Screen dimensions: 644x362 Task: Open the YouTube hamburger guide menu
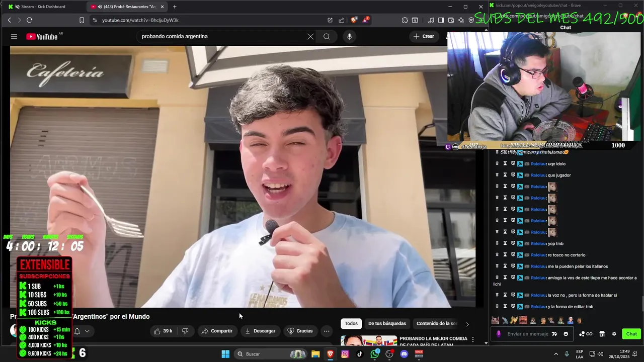[14, 36]
